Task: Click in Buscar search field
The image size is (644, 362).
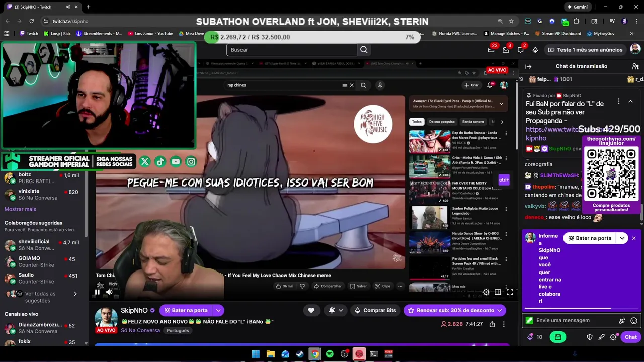Action: (x=292, y=50)
